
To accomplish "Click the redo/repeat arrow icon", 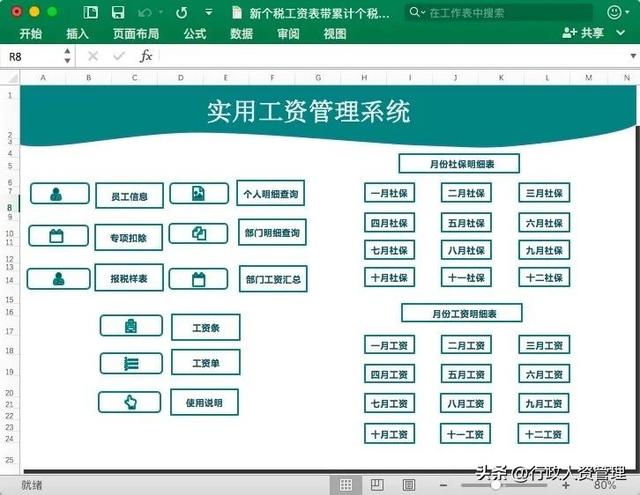I will point(182,13).
